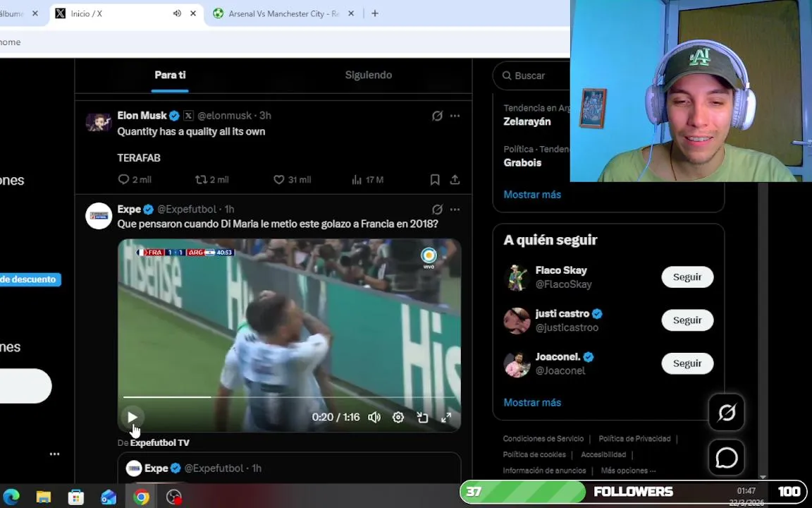Click the Buscar search field

[x=532, y=75]
